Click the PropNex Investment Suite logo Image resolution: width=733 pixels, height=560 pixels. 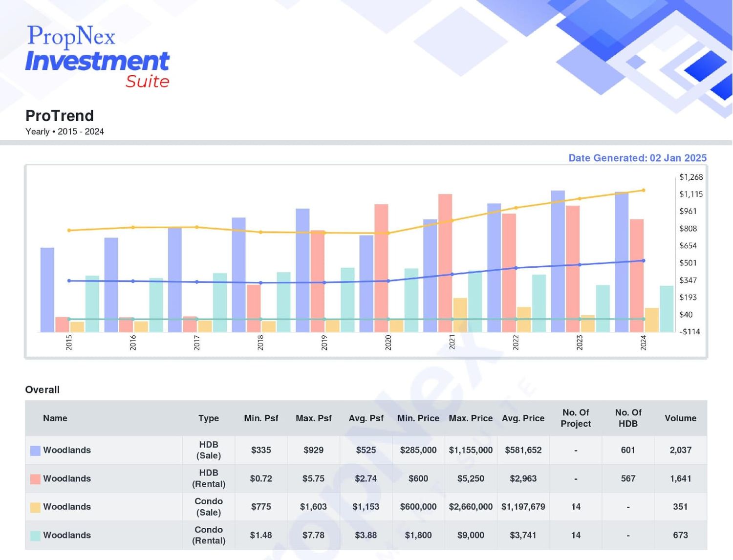tap(97, 57)
